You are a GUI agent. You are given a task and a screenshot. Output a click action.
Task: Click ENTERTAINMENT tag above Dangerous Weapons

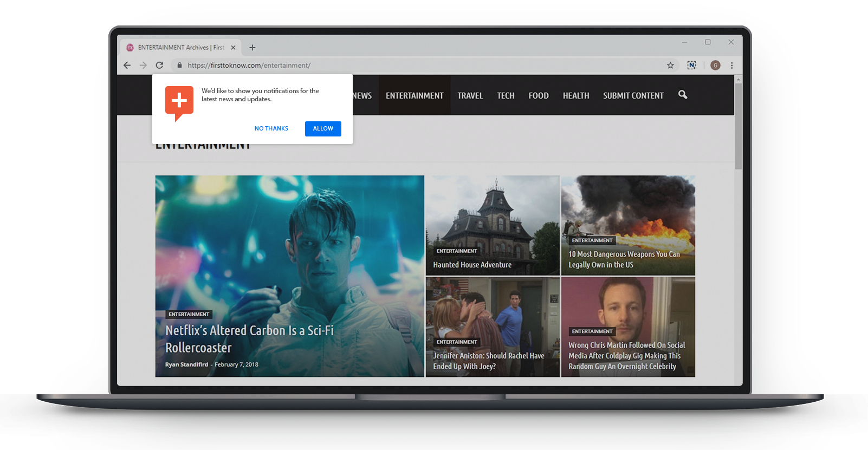592,240
